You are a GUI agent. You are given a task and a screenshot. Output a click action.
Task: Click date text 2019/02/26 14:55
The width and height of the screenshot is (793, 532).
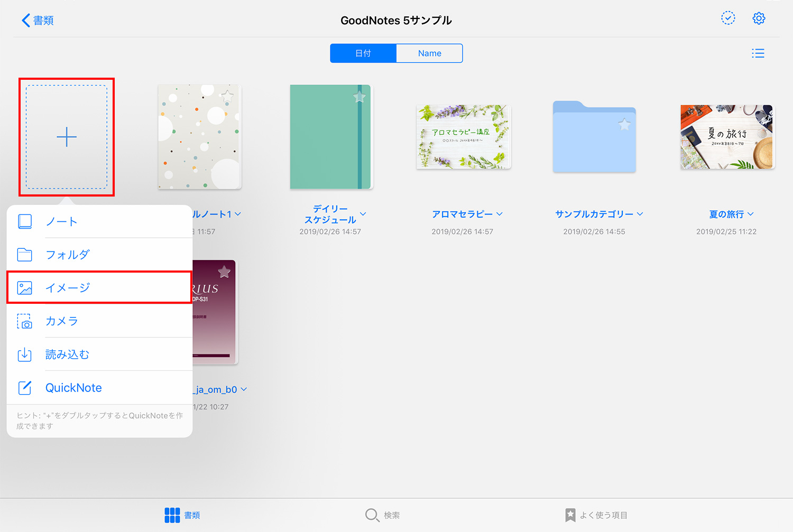[x=594, y=231]
